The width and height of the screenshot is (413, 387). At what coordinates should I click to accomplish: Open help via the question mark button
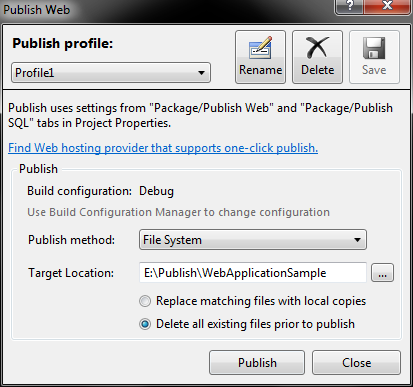pyautogui.click(x=349, y=7)
